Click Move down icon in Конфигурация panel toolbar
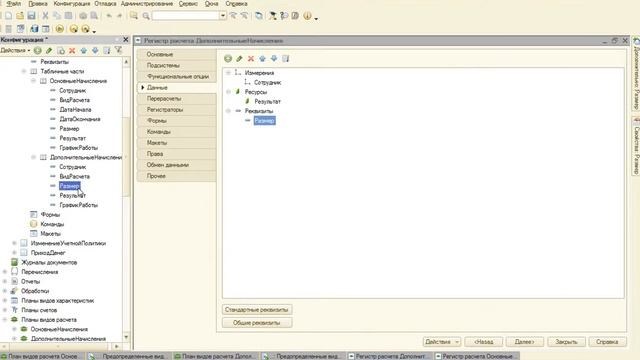Image resolution: width=640 pixels, height=360 pixels. (95, 50)
